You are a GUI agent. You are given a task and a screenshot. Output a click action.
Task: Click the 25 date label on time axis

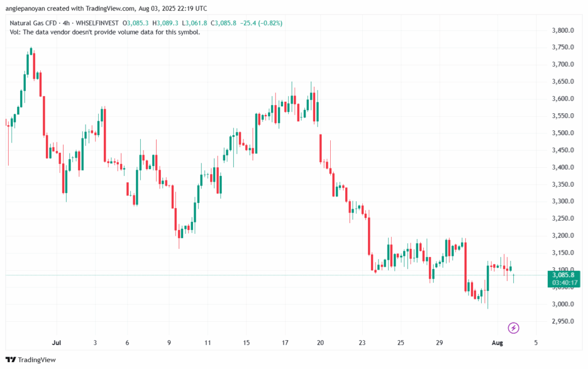tap(401, 343)
